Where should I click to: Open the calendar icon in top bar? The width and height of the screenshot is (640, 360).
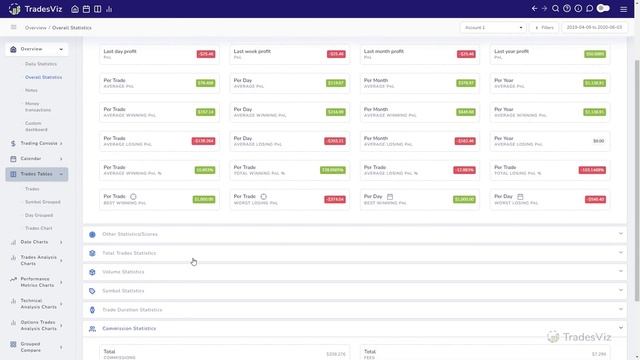tap(86, 9)
